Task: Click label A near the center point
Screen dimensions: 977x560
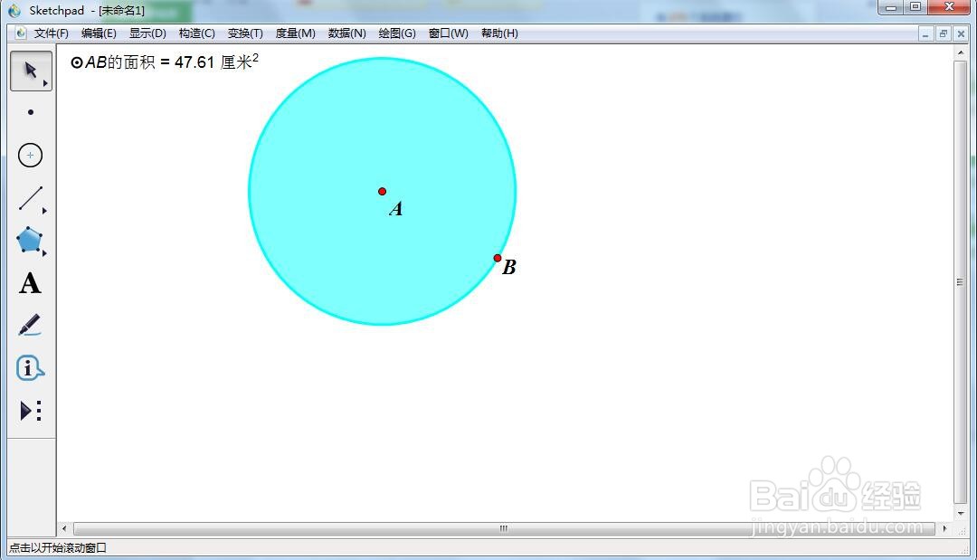Action: (395, 209)
